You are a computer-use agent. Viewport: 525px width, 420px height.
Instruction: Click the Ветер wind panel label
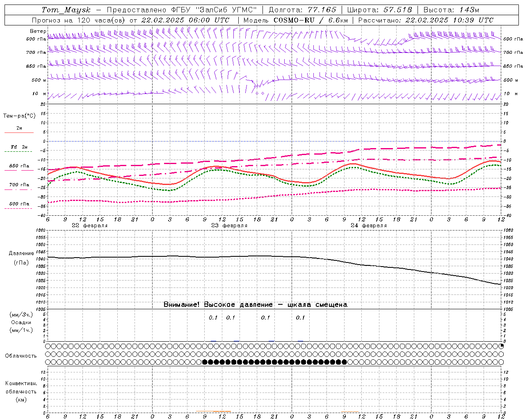pyautogui.click(x=38, y=31)
